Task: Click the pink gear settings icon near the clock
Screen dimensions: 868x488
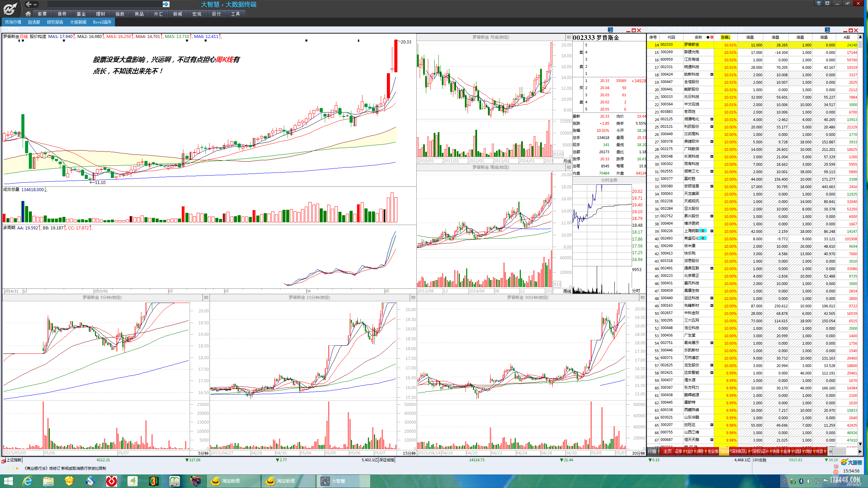Action: click(x=835, y=472)
